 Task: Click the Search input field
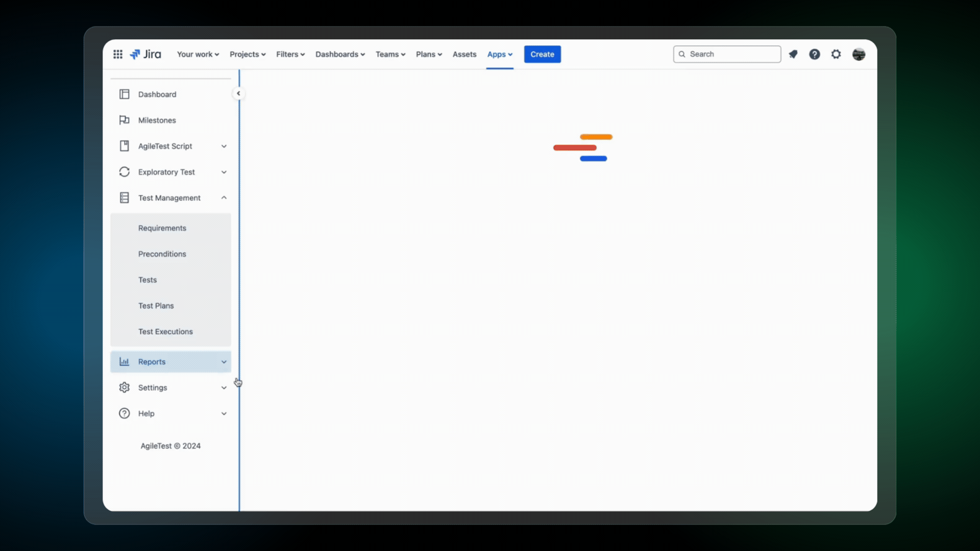[x=727, y=54]
